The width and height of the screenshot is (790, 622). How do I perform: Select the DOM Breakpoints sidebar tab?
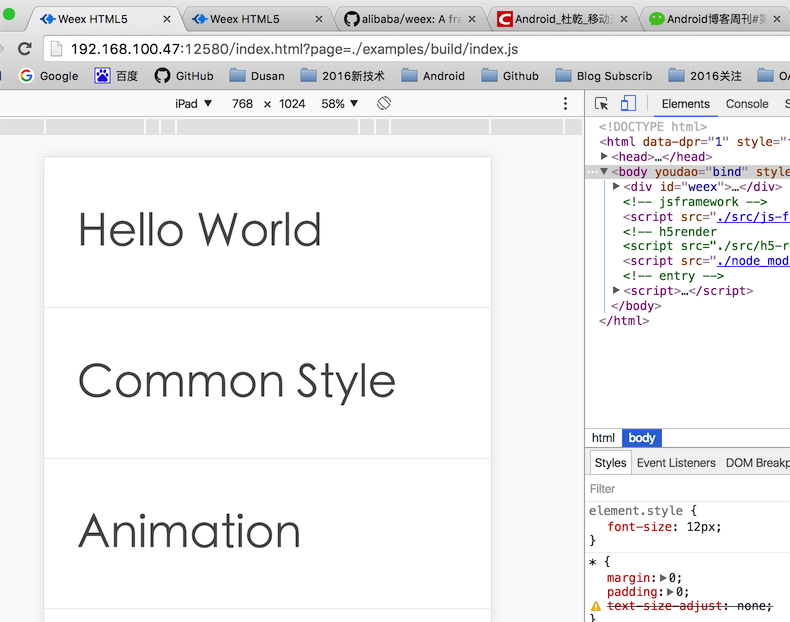pos(758,463)
